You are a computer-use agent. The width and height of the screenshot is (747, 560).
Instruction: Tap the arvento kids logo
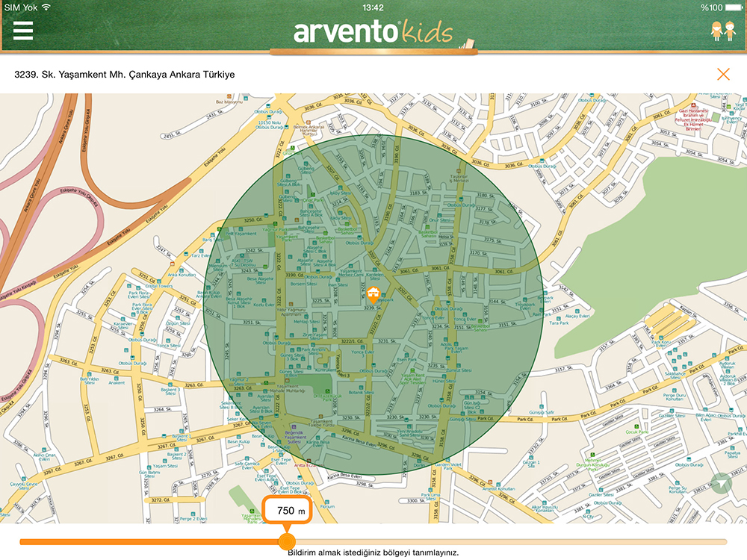[373, 32]
